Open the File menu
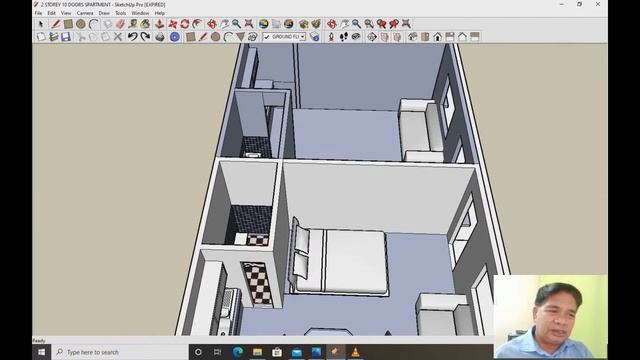The width and height of the screenshot is (640, 360). (x=38, y=13)
